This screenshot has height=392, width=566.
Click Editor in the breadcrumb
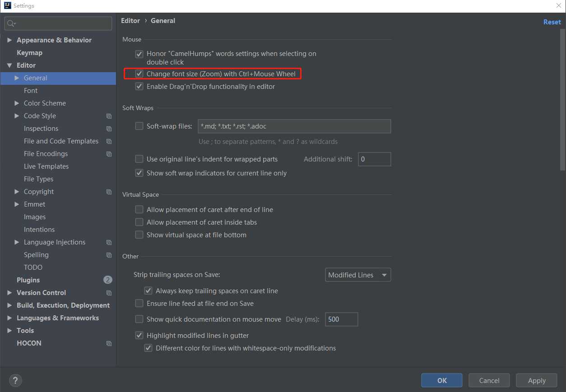[x=130, y=21]
